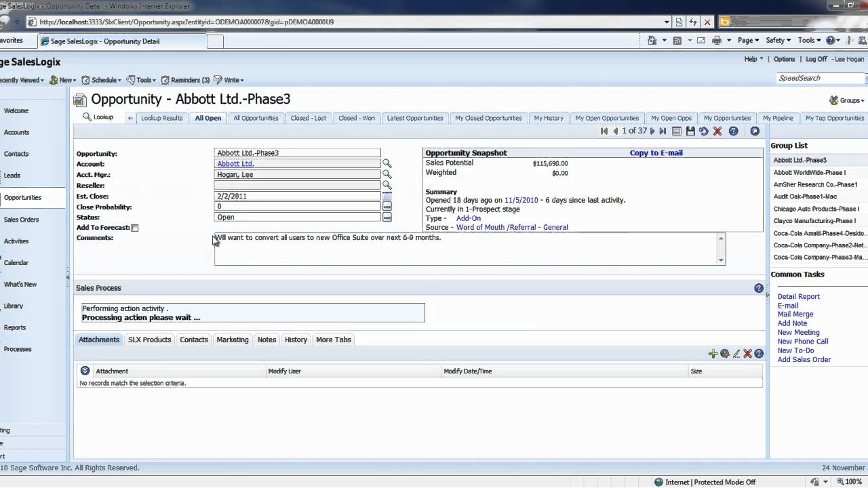Toggle Add To Forecast checkbox
The width and height of the screenshot is (868, 488).
pos(134,228)
